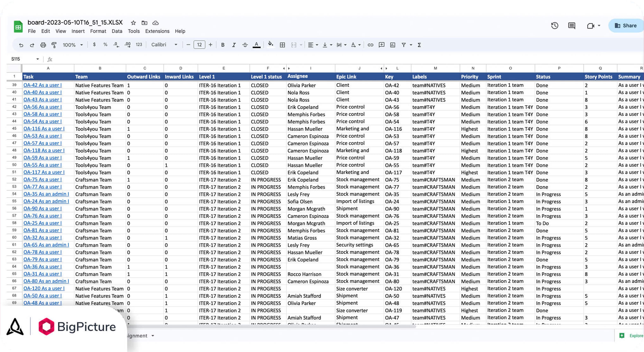Toggle strikethrough formatting
This screenshot has width=644, height=352.
pos(245,45)
